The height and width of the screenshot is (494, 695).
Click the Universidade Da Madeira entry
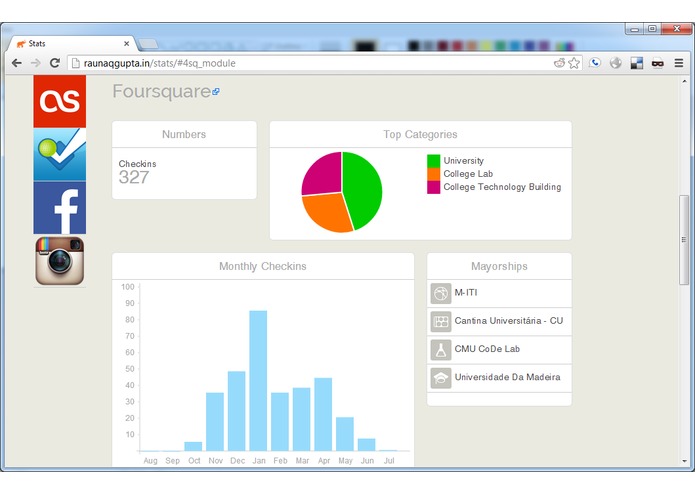point(499,378)
